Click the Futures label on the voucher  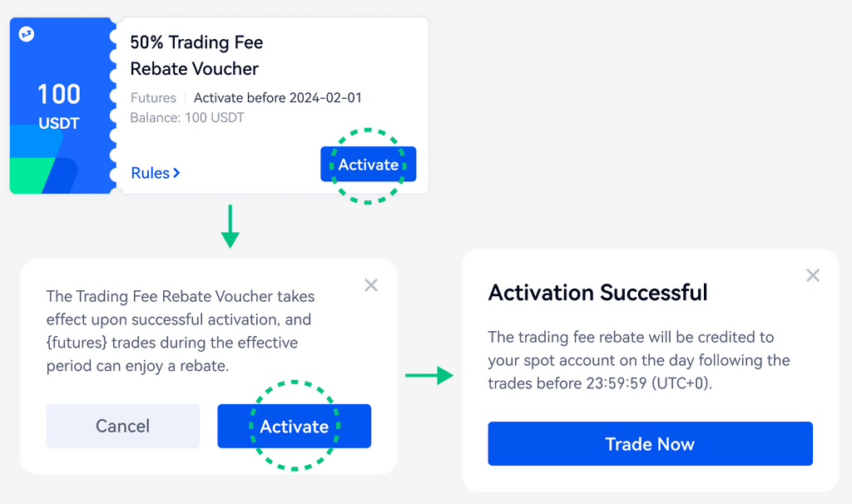pyautogui.click(x=153, y=98)
